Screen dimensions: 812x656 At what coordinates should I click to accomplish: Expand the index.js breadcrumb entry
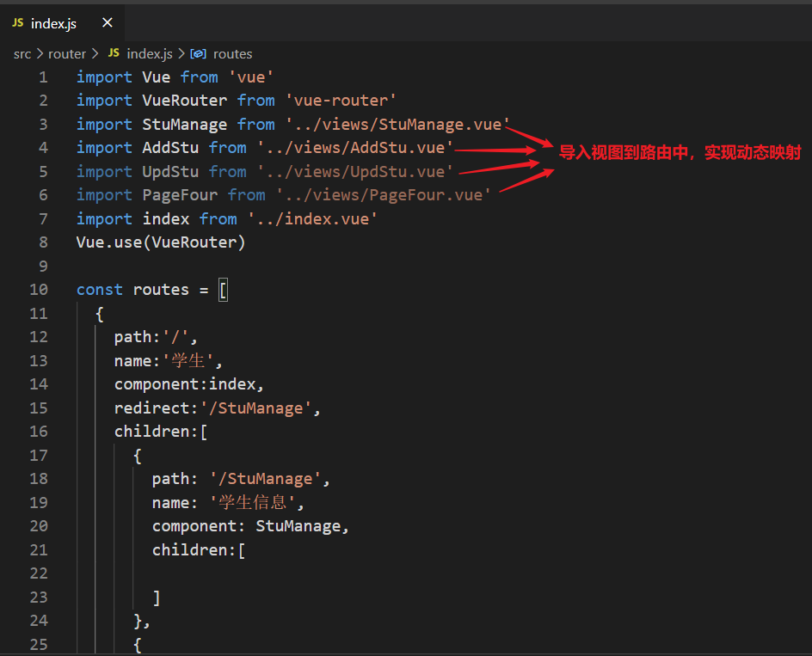(x=149, y=53)
